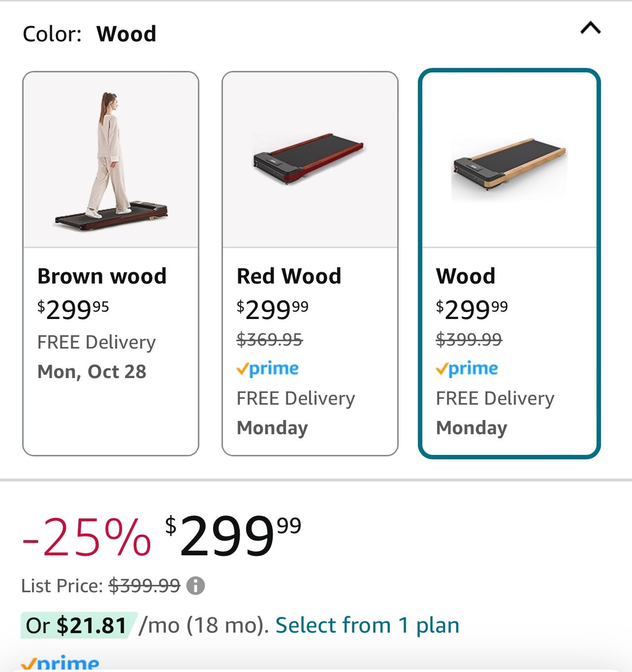This screenshot has width=632, height=672.
Task: Click the -25% discount percentage
Action: (87, 538)
